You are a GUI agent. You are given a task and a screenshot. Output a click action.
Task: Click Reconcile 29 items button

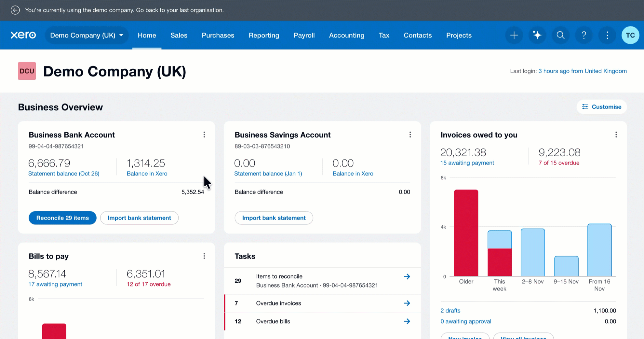(62, 218)
